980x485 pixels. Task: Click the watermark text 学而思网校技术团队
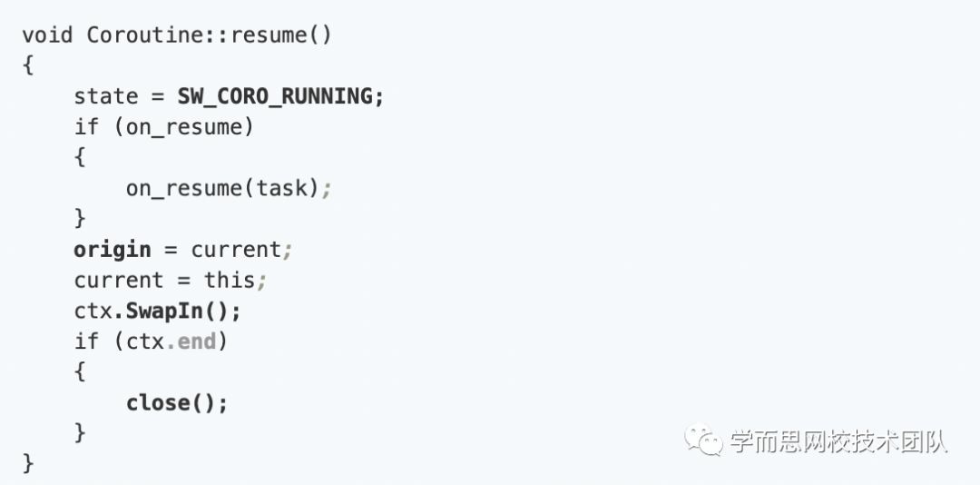(x=838, y=441)
